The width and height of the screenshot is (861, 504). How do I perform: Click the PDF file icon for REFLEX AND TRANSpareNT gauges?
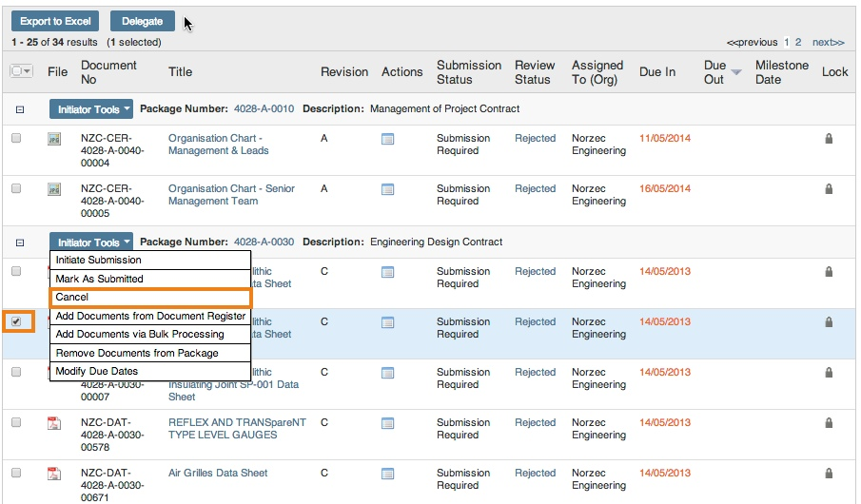[54, 423]
